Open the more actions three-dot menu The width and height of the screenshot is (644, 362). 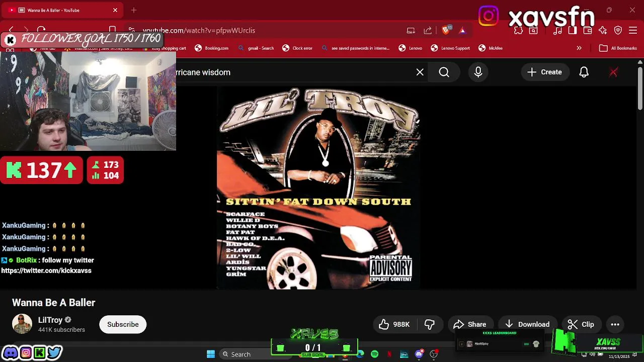(x=615, y=324)
